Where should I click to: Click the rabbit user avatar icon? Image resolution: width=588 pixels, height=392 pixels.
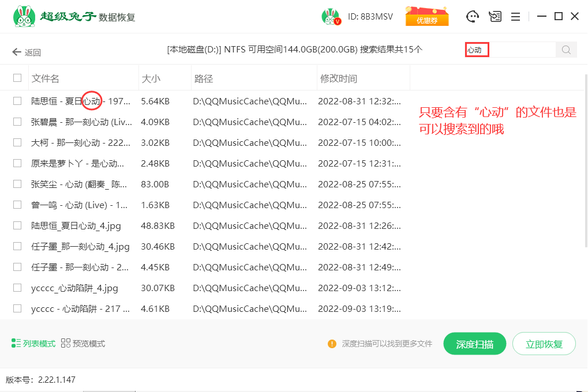331,17
